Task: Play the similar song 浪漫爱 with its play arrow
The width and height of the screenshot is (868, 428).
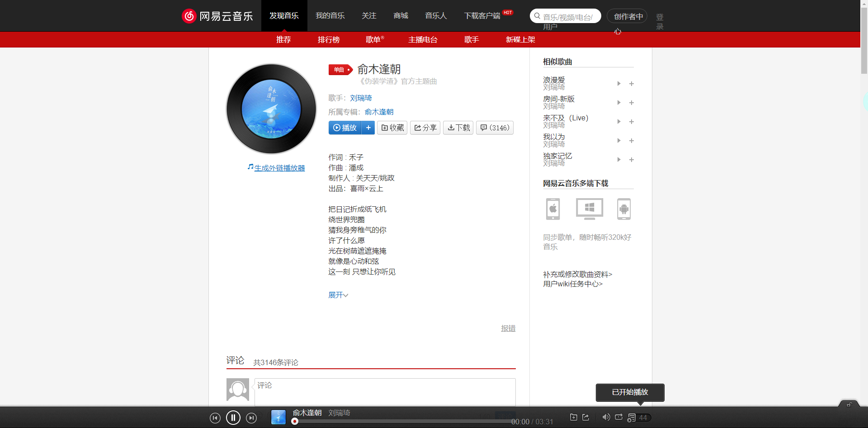Action: [618, 84]
